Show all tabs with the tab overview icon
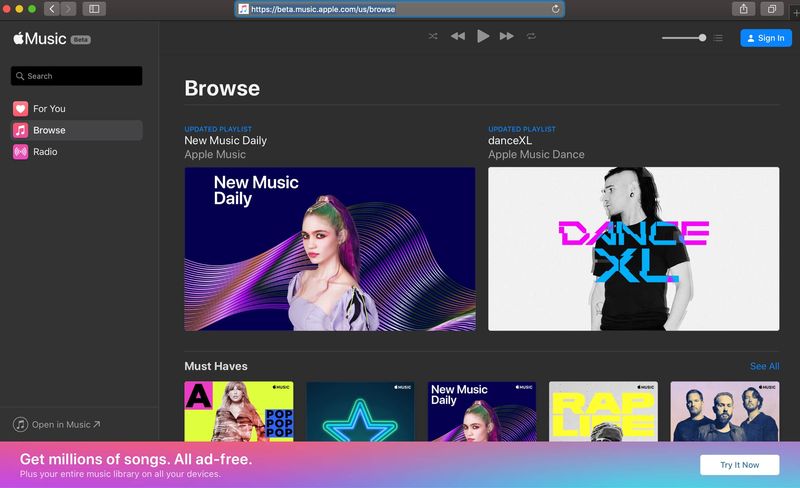 (x=772, y=9)
